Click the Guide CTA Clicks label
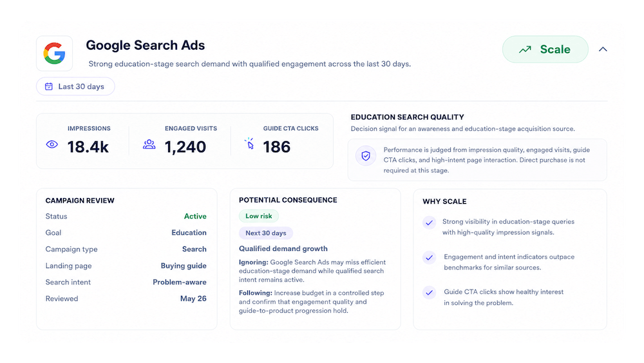This screenshot has width=644, height=363. pyautogui.click(x=291, y=129)
